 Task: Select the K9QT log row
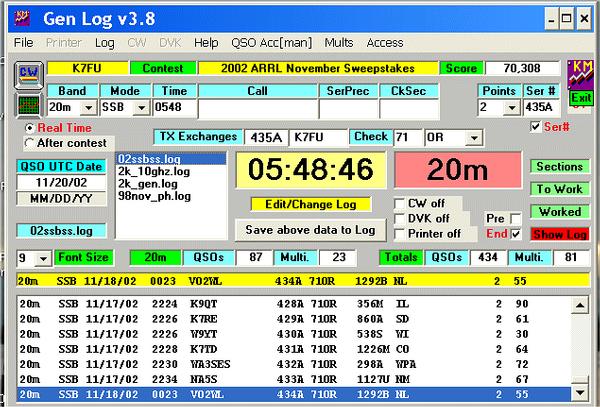point(294,304)
